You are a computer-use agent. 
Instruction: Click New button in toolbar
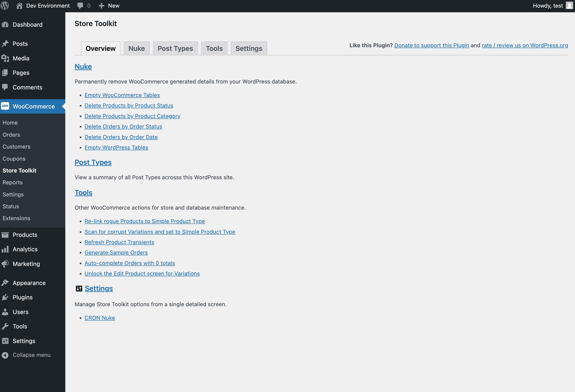click(108, 6)
